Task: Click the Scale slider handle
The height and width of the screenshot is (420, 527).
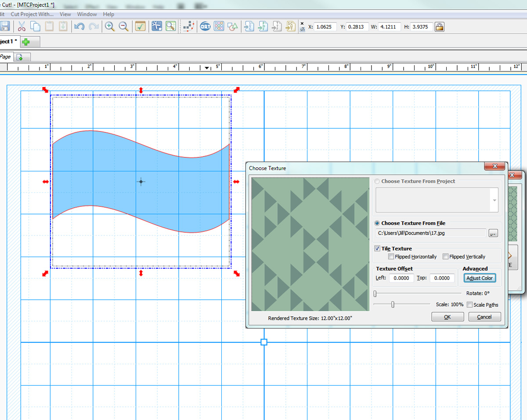Action: 393,304
